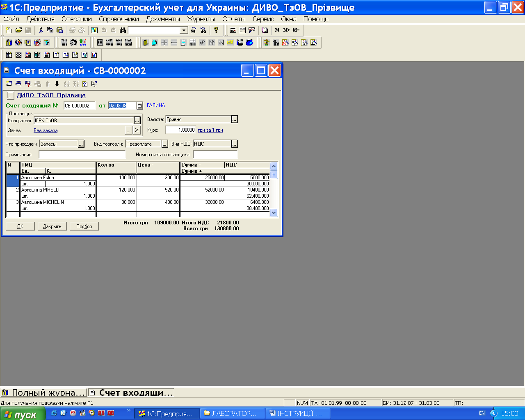The height and width of the screenshot is (420, 525).
Task: Click the table scrollbar down arrow
Action: [x=274, y=212]
